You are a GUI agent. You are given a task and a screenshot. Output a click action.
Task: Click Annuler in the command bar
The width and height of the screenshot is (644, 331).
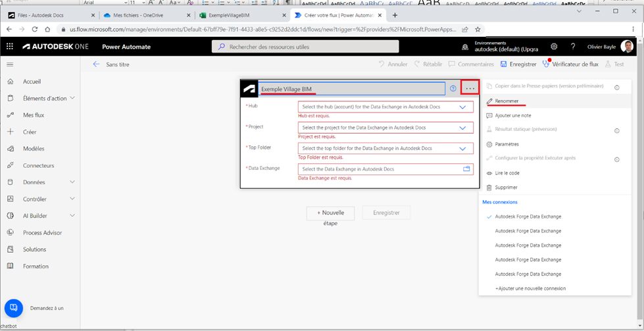point(393,64)
